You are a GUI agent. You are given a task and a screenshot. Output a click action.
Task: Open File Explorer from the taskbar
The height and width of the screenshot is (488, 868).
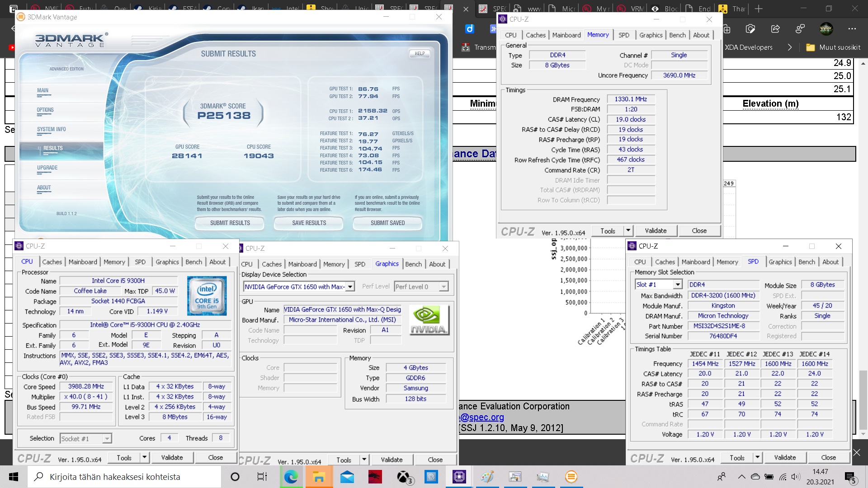[319, 477]
